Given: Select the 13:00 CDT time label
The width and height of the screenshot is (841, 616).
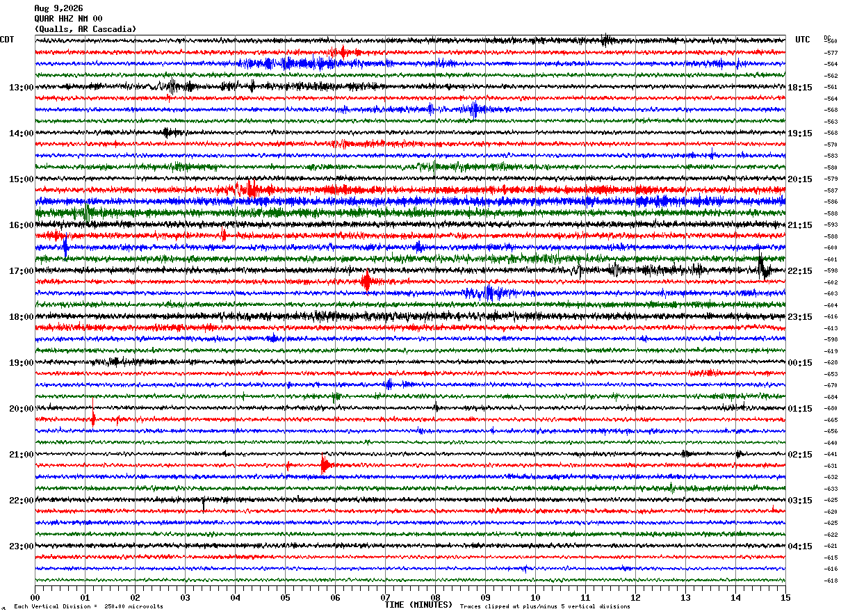Looking at the screenshot, I should (21, 88).
